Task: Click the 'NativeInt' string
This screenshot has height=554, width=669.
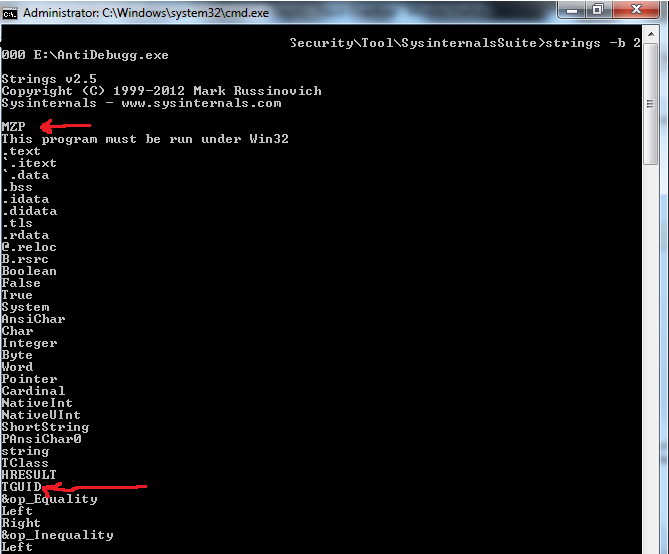Action: point(37,403)
